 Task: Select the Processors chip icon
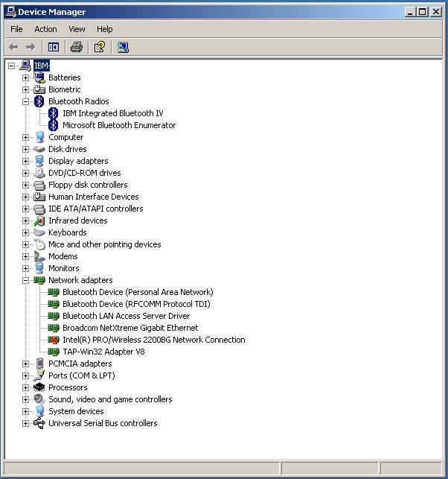39,387
